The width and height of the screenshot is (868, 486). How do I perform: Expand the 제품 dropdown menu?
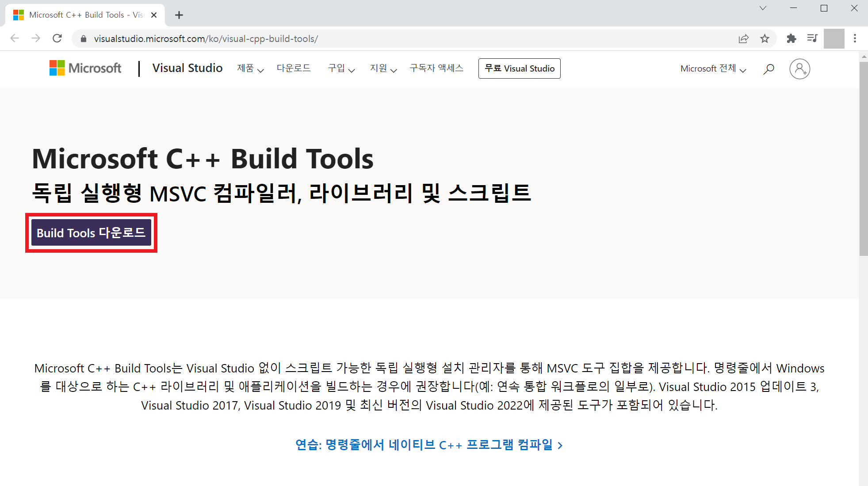tap(250, 68)
